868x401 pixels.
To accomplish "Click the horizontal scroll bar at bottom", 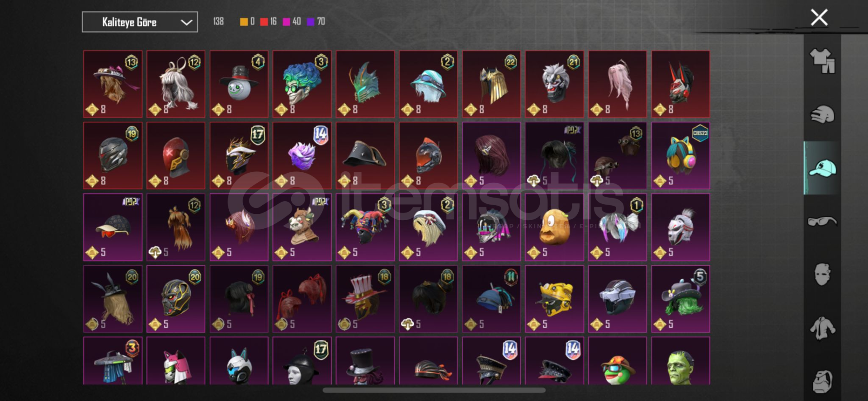I will pos(434,390).
